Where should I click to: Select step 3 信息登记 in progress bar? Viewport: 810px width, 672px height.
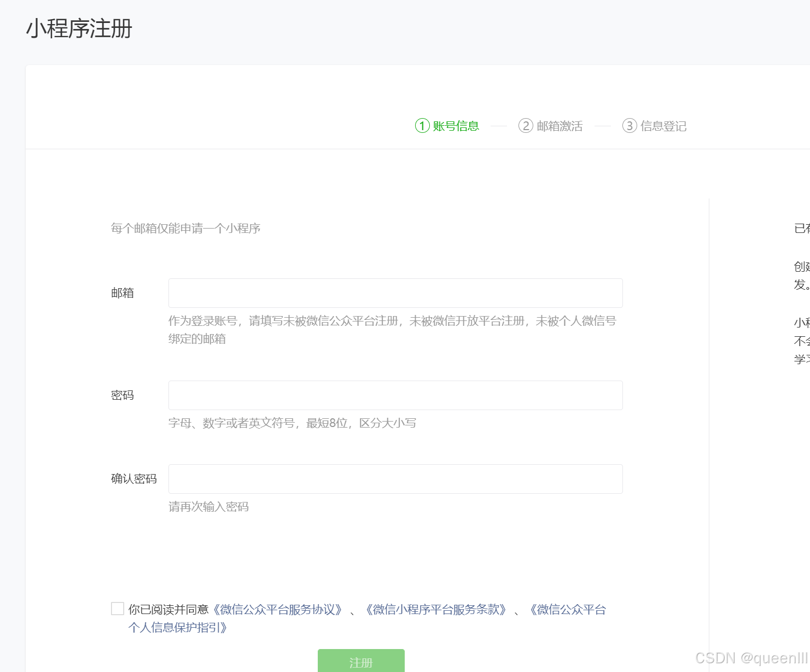tap(655, 126)
